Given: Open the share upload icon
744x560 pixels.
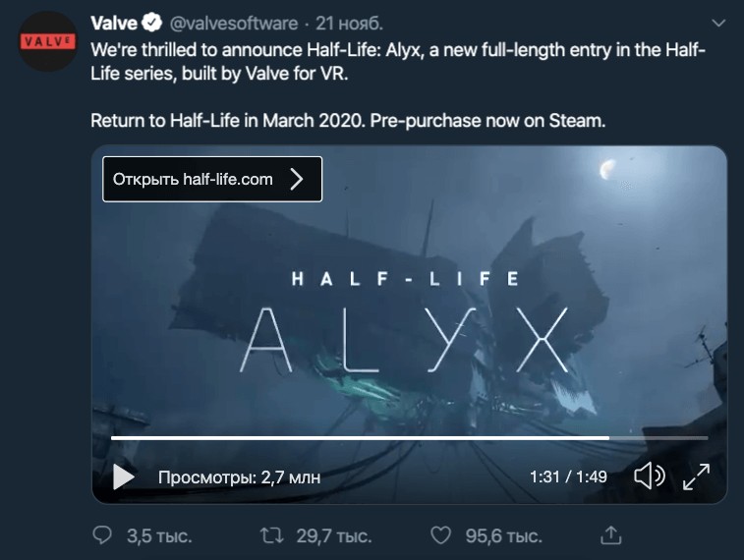Looking at the screenshot, I should coord(610,535).
